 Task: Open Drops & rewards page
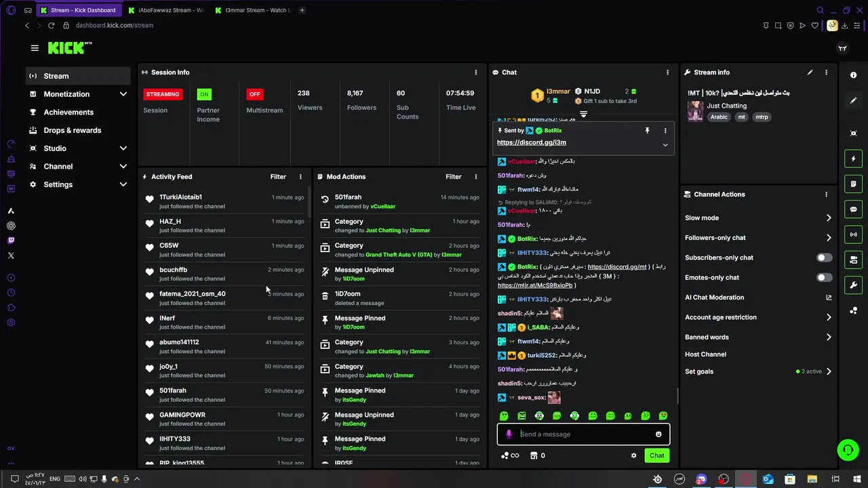79,130
